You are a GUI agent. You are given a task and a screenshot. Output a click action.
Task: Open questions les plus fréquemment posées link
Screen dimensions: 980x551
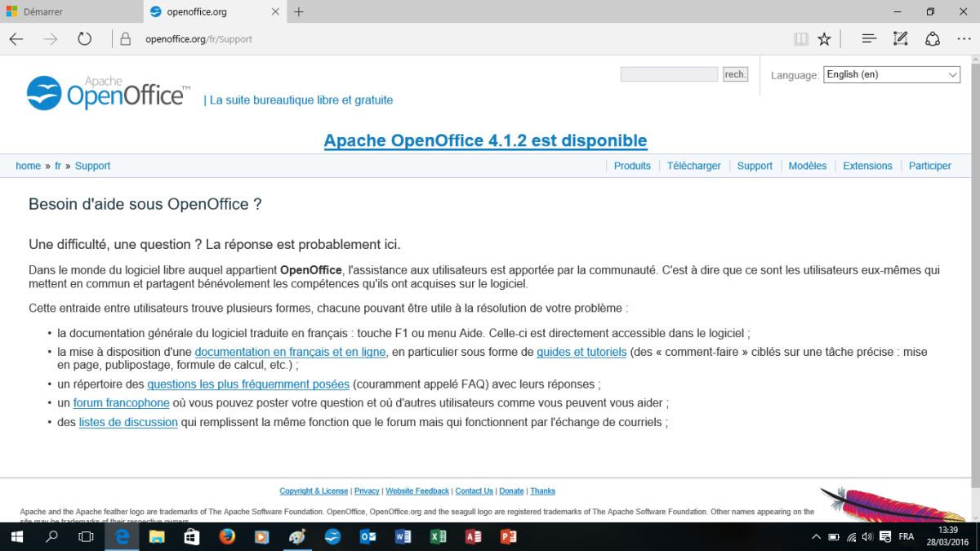click(248, 384)
